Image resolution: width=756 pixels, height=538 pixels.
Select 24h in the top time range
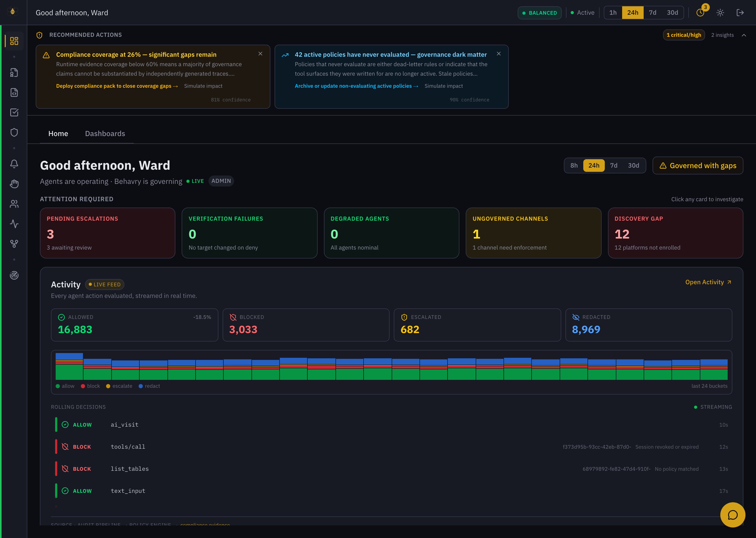click(x=633, y=13)
